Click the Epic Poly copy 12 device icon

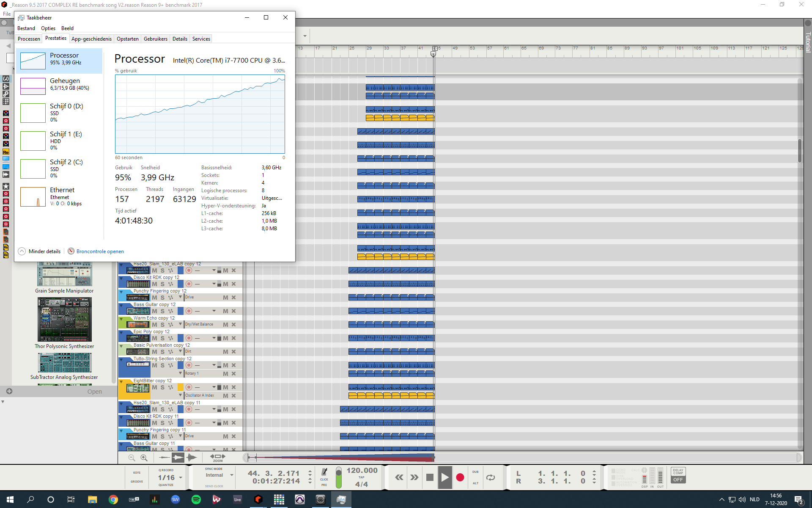tap(138, 338)
